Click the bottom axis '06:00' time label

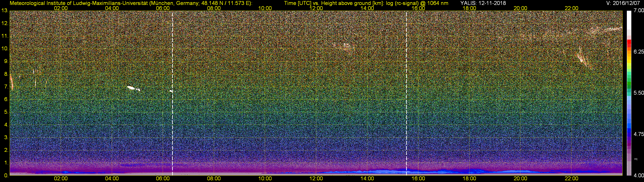click(x=163, y=179)
